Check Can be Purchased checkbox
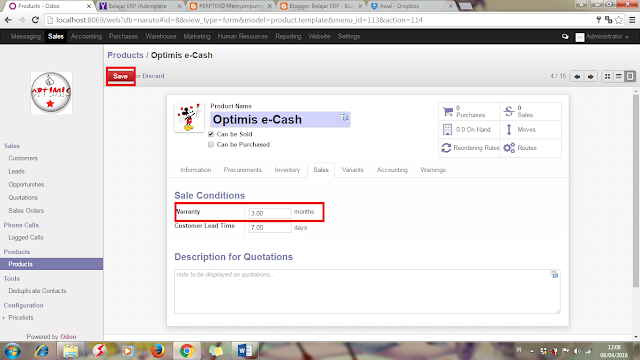The image size is (640, 360). pyautogui.click(x=211, y=144)
